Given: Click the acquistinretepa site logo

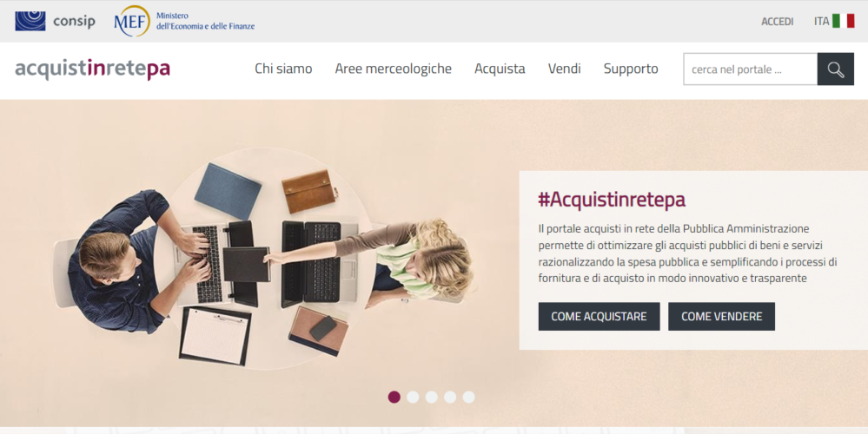Looking at the screenshot, I should coord(92,69).
